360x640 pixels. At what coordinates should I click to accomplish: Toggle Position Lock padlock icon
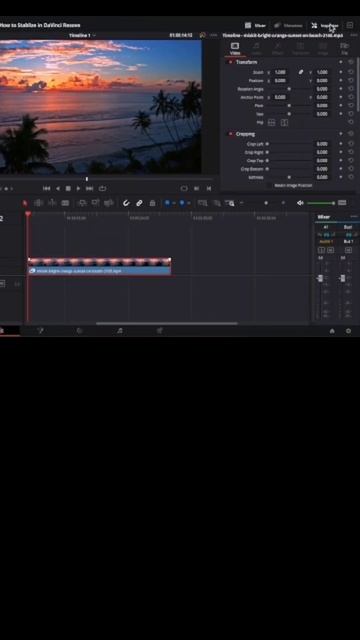152,203
